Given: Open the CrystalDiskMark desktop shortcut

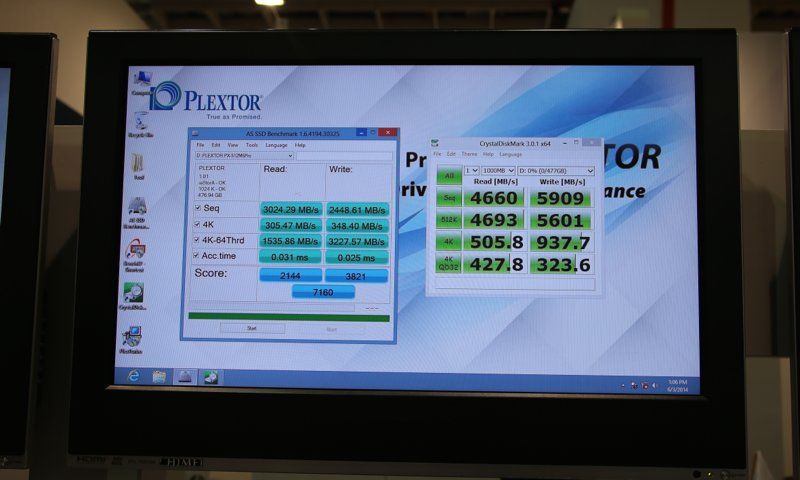Looking at the screenshot, I should coord(132,294).
